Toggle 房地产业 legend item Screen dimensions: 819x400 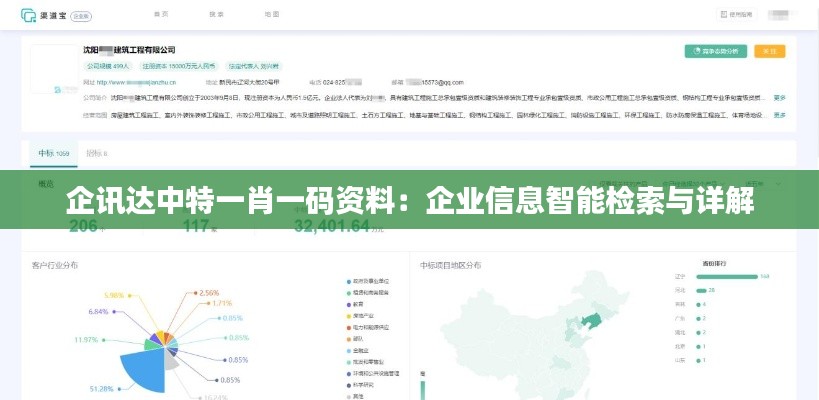(x=360, y=315)
